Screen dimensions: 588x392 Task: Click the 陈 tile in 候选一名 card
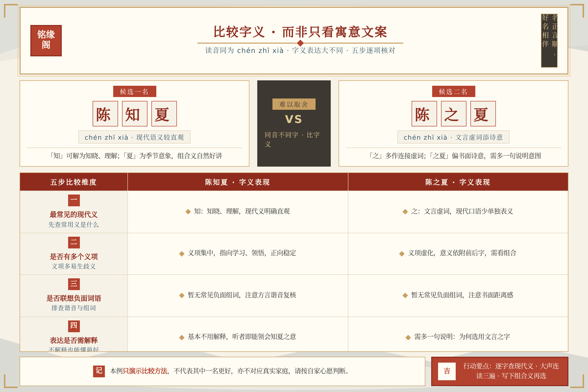(105, 114)
